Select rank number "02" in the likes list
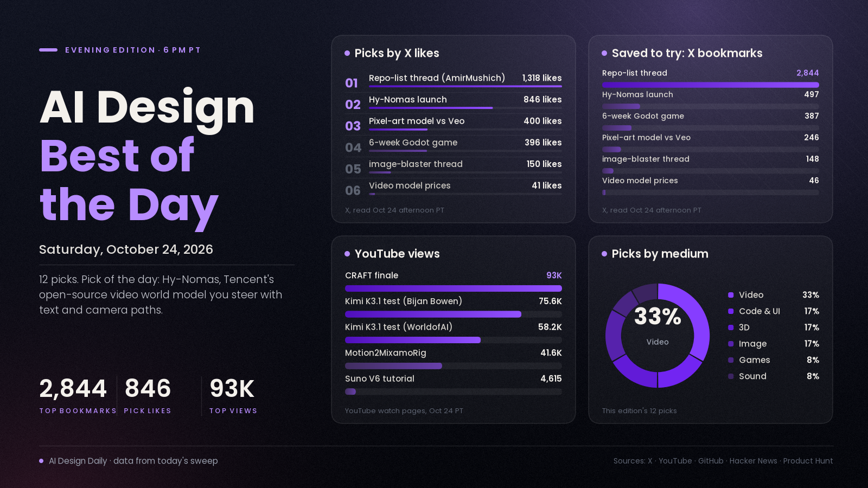This screenshot has height=488, width=868. pyautogui.click(x=353, y=105)
